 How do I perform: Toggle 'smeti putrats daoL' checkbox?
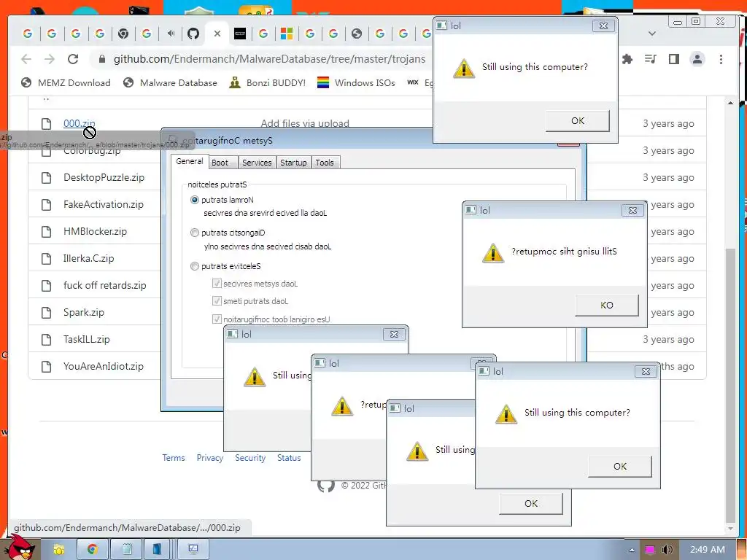click(x=217, y=301)
